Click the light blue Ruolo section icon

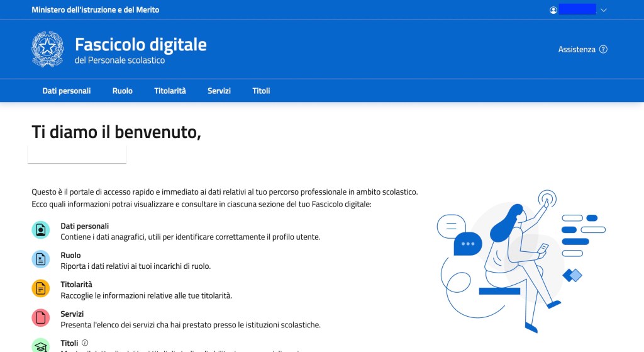tap(41, 259)
